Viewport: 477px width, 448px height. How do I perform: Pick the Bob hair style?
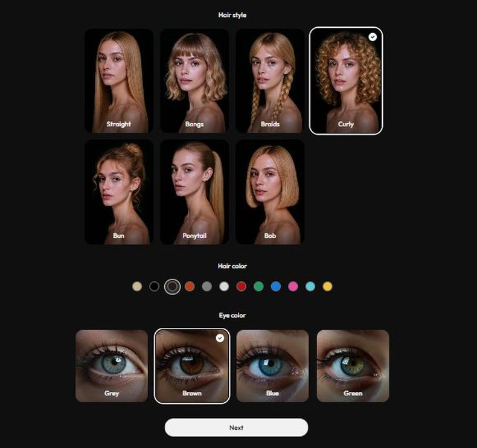tap(270, 192)
